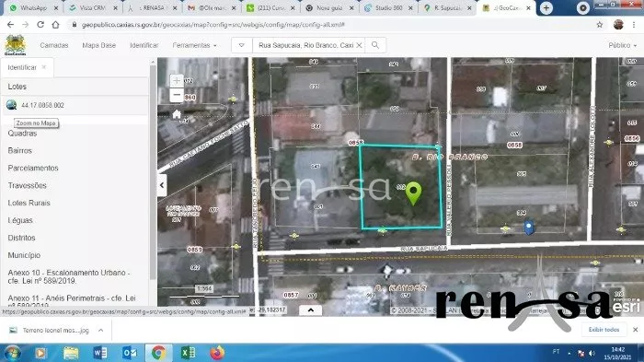Open the Camadas menu
The height and width of the screenshot is (362, 644).
[x=54, y=45]
